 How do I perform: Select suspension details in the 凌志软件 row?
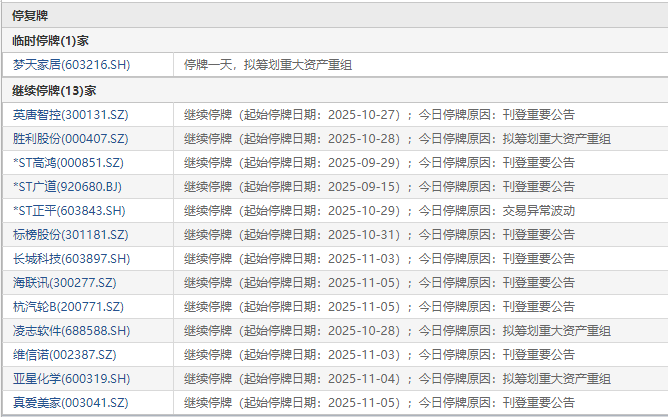397,331
